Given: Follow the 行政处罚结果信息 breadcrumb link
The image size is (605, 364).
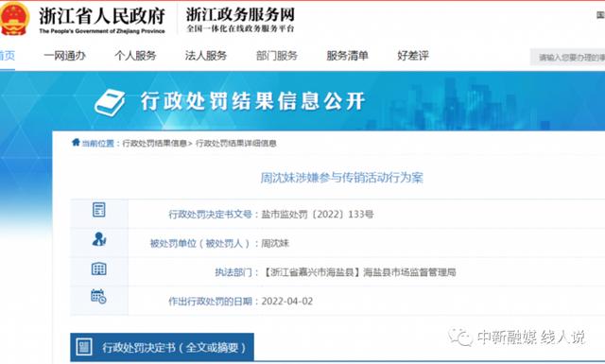Looking at the screenshot, I should (154, 143).
